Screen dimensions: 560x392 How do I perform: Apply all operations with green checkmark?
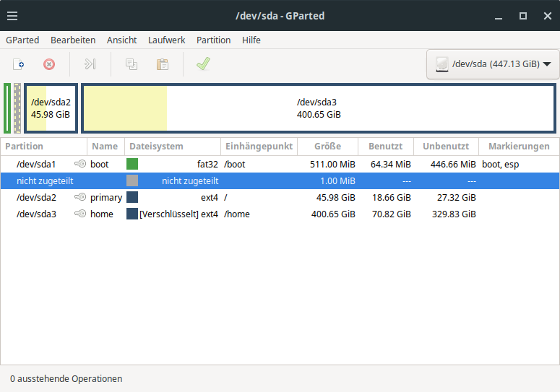203,64
